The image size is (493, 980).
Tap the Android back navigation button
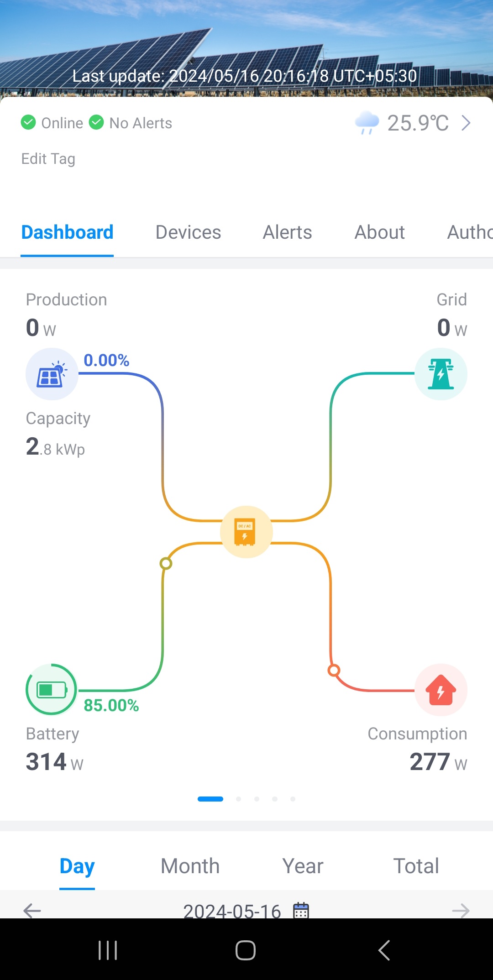point(384,950)
